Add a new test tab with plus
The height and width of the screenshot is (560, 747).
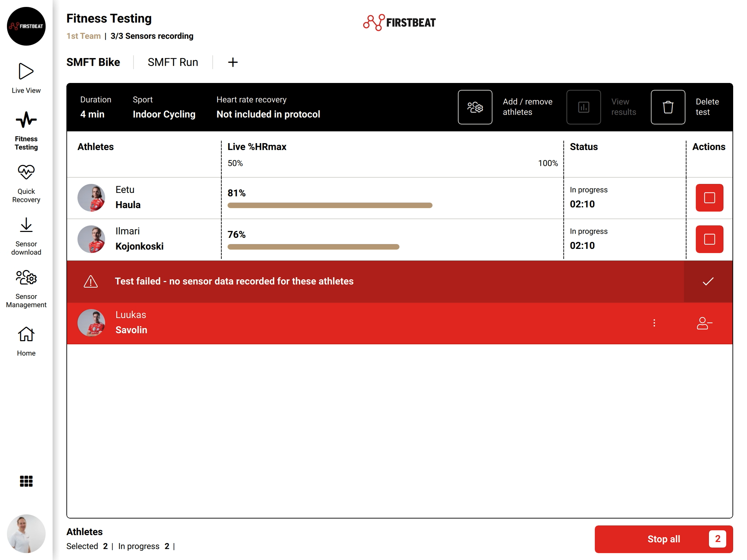click(x=233, y=62)
